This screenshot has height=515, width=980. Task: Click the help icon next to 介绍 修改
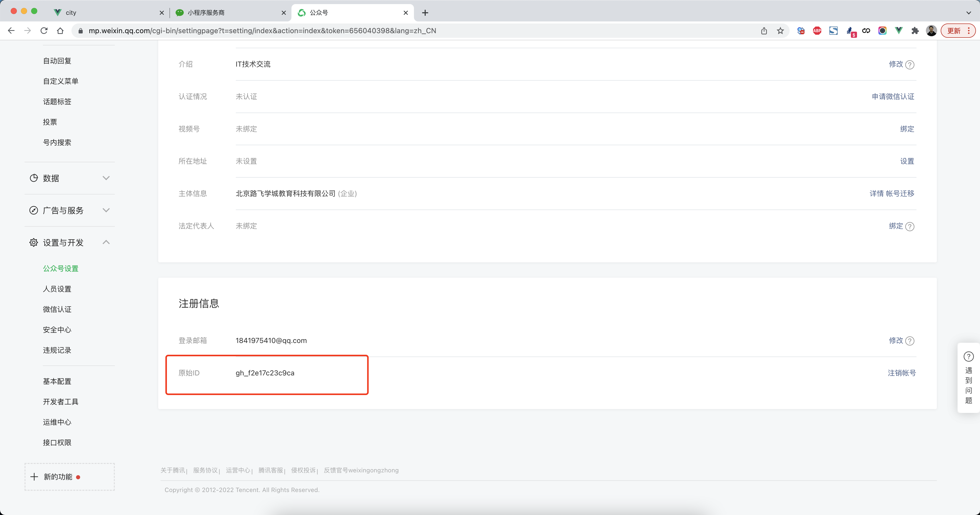(910, 65)
